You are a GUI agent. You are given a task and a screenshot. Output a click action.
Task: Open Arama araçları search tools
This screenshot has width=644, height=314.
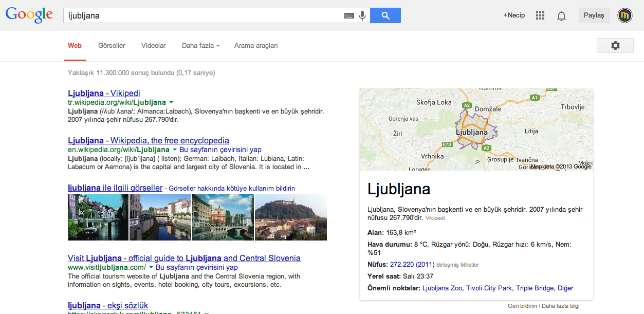pyautogui.click(x=256, y=46)
